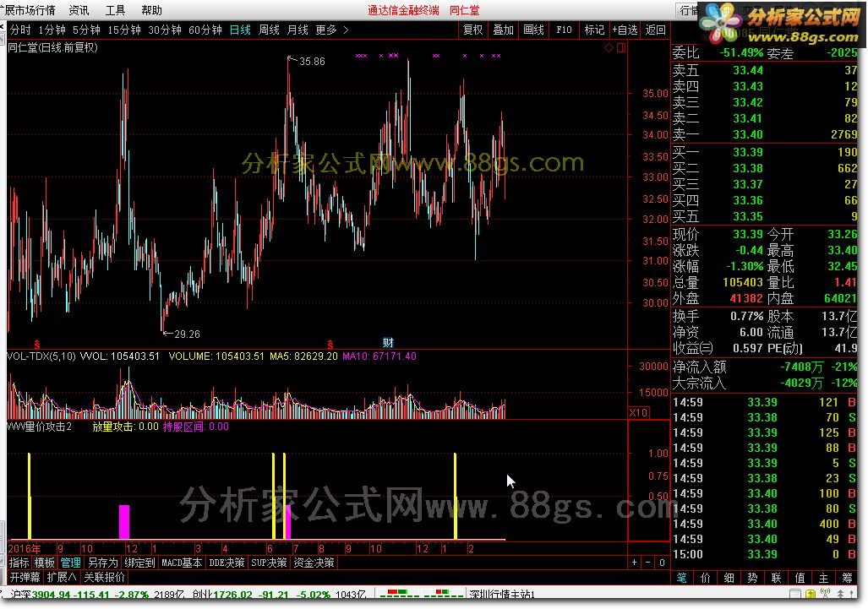Select the 15分钟 period
868x609 pixels.
click(124, 30)
